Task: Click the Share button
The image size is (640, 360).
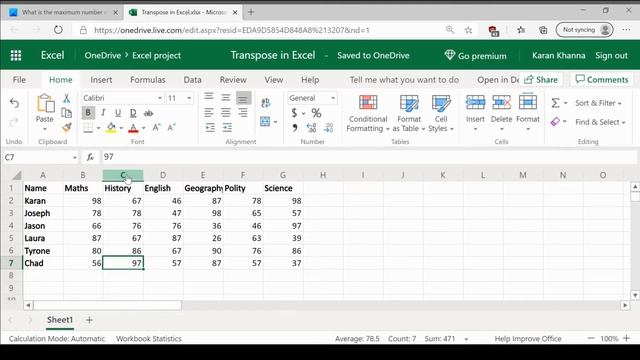Action: click(541, 80)
